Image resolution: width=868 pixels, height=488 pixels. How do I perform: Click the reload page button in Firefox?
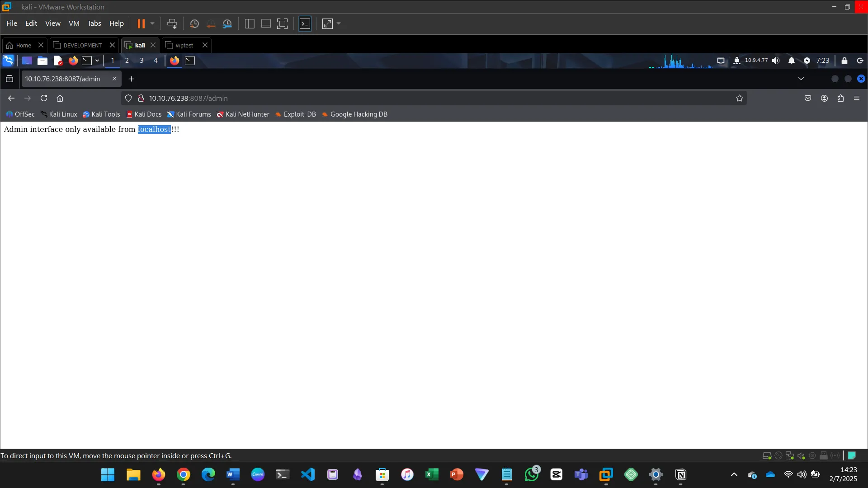[44, 98]
